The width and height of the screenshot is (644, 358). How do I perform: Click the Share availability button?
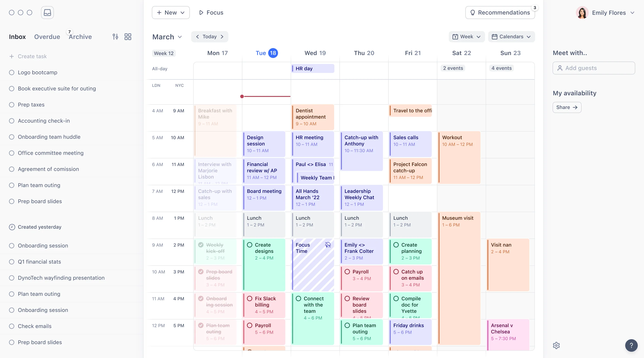pos(567,107)
